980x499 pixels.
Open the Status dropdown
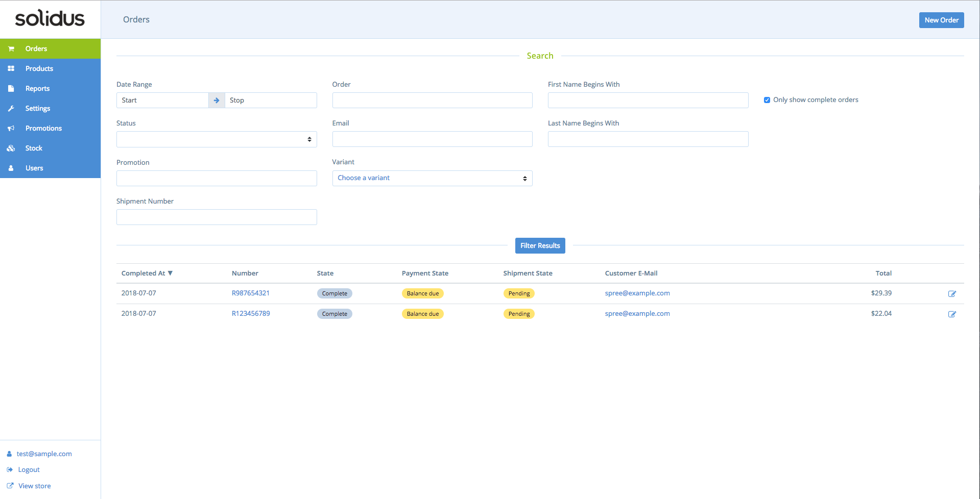point(217,139)
